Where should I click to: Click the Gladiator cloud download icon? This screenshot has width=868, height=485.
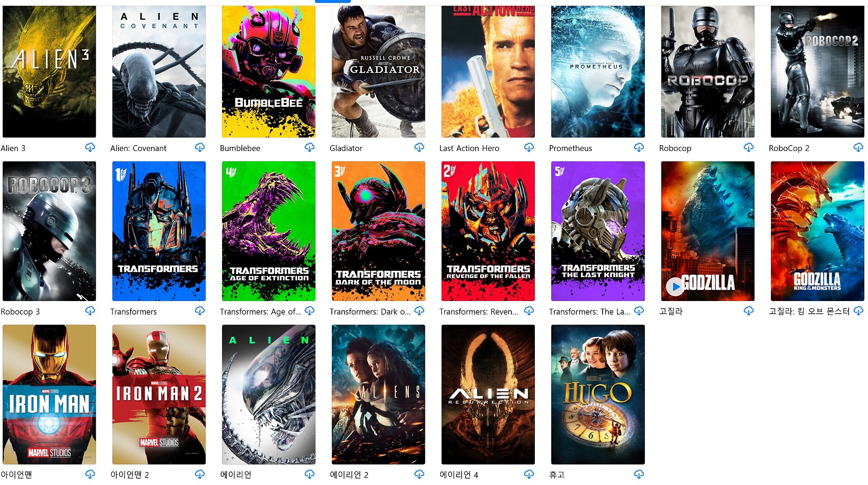(420, 147)
